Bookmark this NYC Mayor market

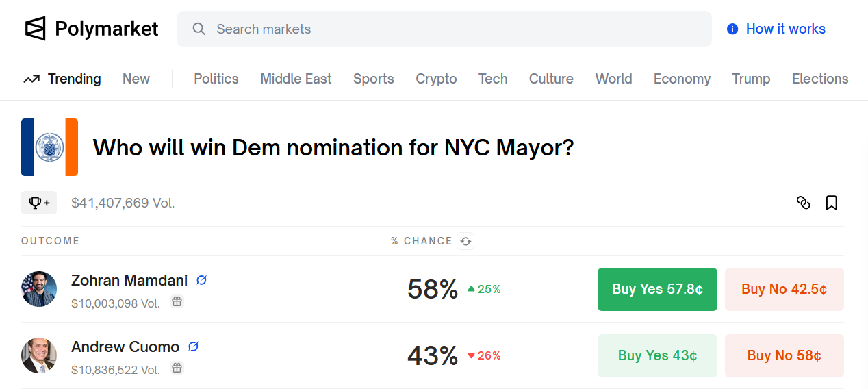832,203
